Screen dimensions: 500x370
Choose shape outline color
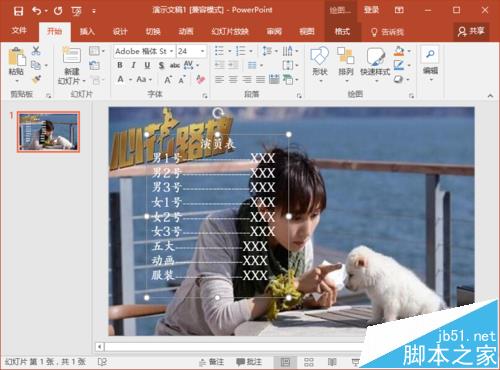[x=399, y=65]
